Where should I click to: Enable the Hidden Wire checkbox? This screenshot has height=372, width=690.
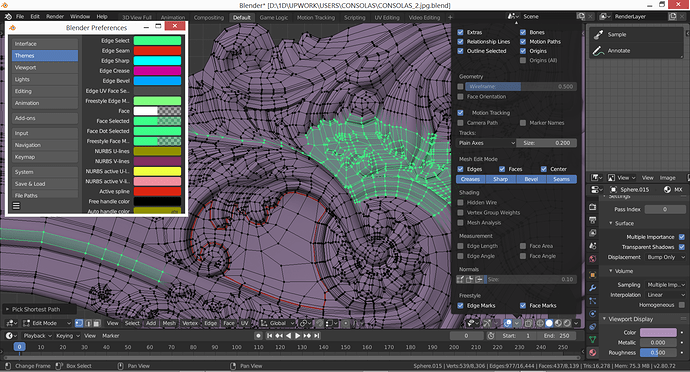[460, 203]
